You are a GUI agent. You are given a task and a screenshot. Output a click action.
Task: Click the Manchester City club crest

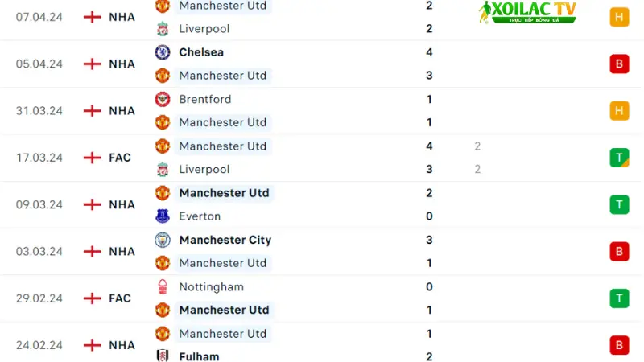click(163, 240)
